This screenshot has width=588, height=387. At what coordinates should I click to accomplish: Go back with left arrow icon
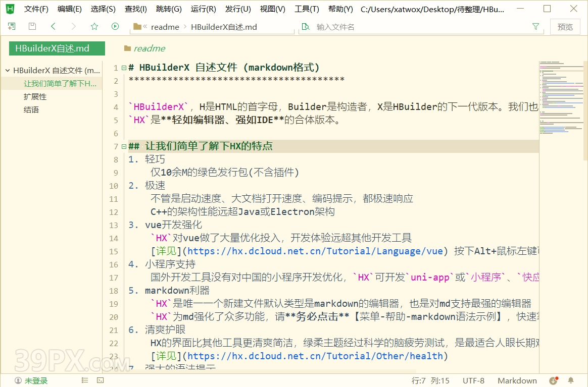tap(53, 26)
